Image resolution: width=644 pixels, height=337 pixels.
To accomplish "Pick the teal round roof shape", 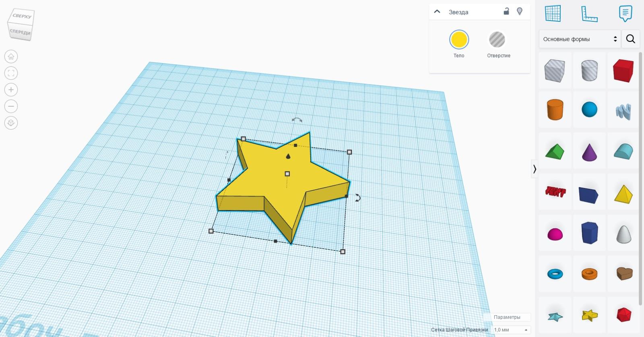I will pyautogui.click(x=623, y=151).
